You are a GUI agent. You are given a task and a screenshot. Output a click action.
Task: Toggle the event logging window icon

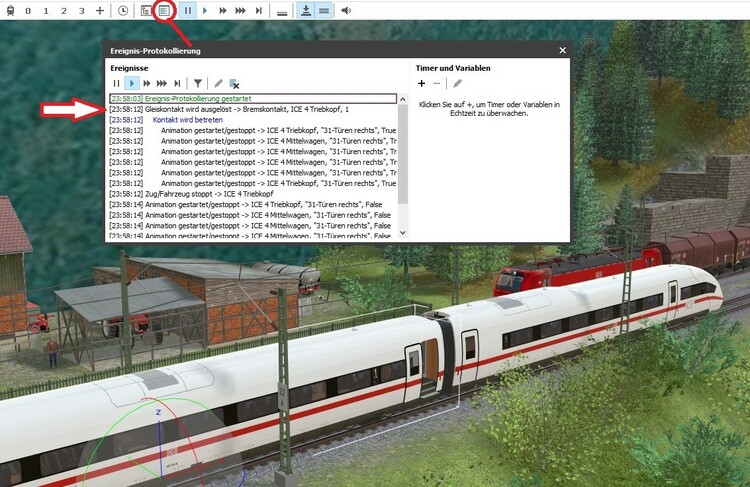pyautogui.click(x=164, y=11)
